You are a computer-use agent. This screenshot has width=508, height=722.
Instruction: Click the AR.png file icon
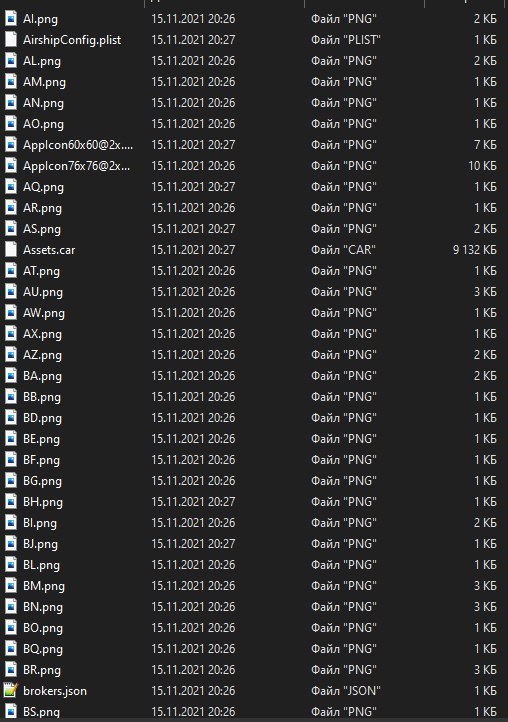(11, 208)
